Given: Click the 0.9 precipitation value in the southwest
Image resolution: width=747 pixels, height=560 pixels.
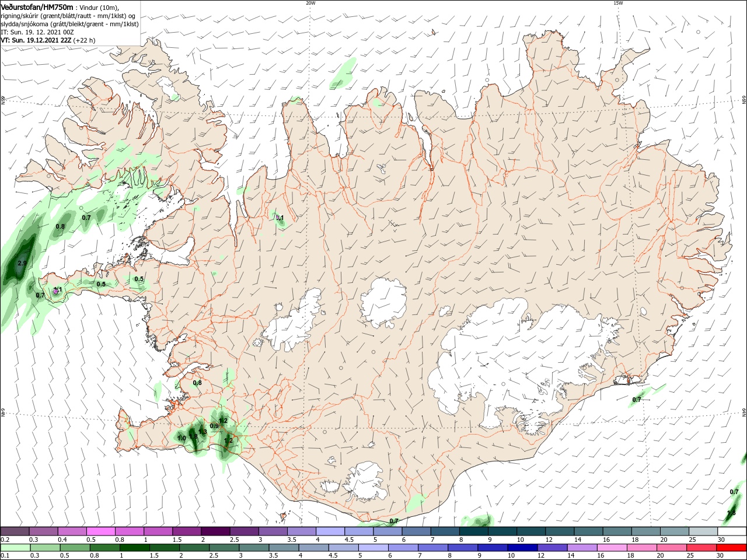Looking at the screenshot, I should [214, 426].
